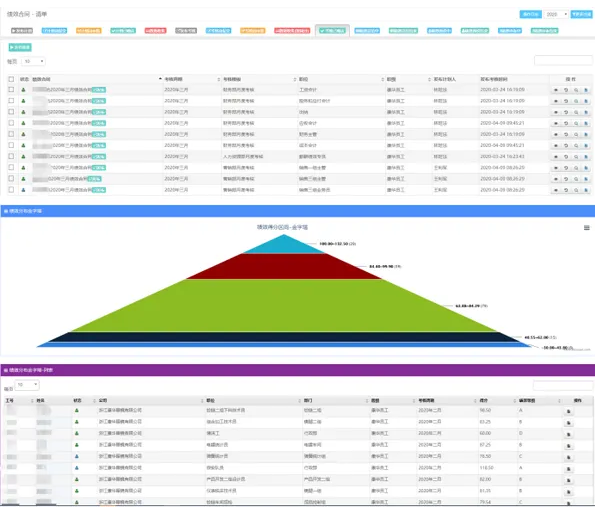Click the green button above the contract table
Viewport: 600px width, 511px height.
pos(22,47)
